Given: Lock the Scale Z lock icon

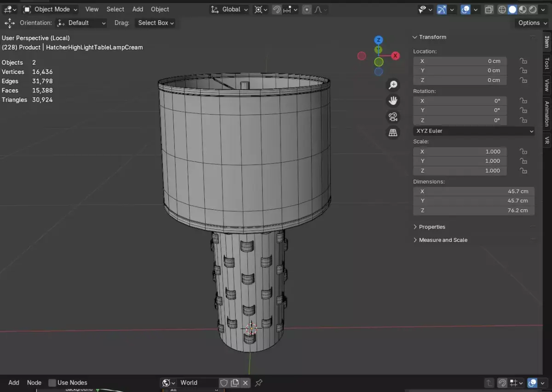Looking at the screenshot, I should (523, 171).
